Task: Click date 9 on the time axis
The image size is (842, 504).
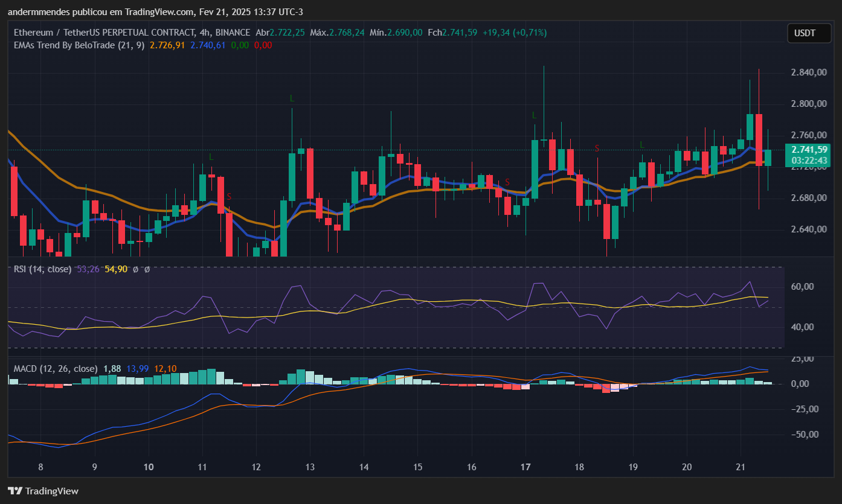Action: [x=94, y=467]
